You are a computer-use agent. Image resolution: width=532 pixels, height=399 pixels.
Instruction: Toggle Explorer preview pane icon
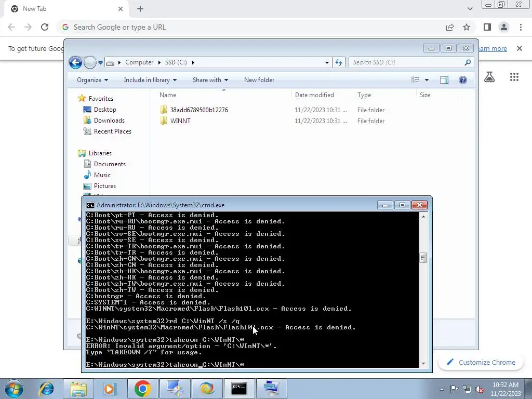[x=444, y=80]
